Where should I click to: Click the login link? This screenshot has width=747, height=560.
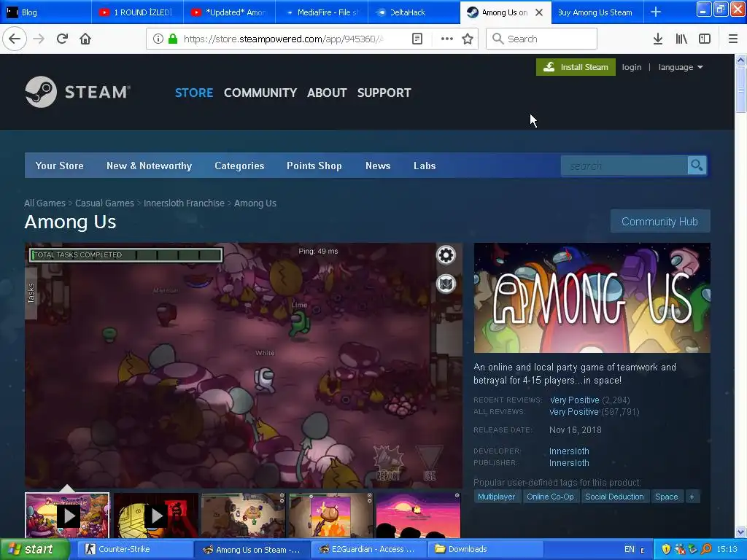click(632, 67)
